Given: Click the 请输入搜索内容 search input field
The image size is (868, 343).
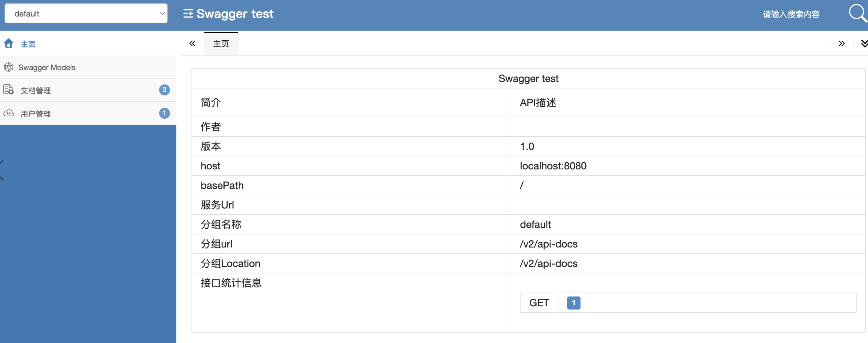Looking at the screenshot, I should [x=791, y=13].
